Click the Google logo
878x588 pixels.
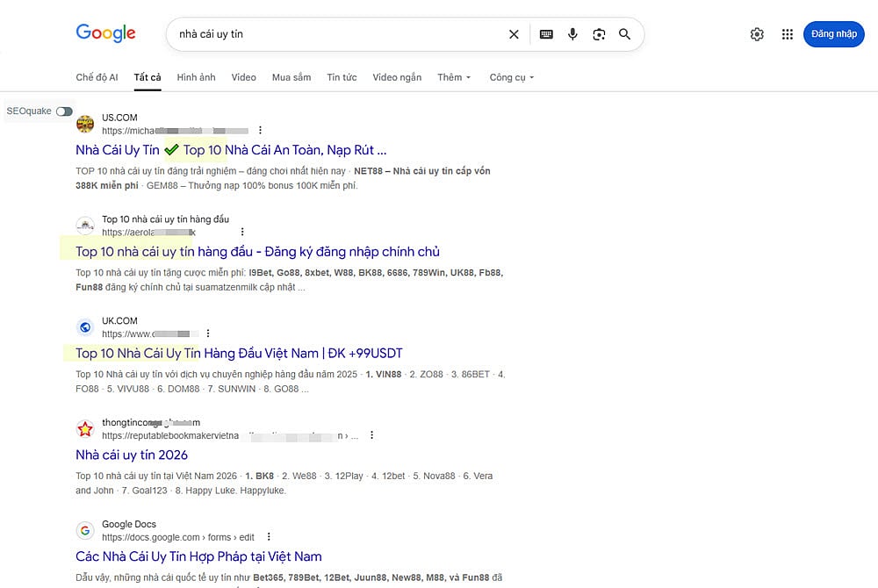pos(106,33)
